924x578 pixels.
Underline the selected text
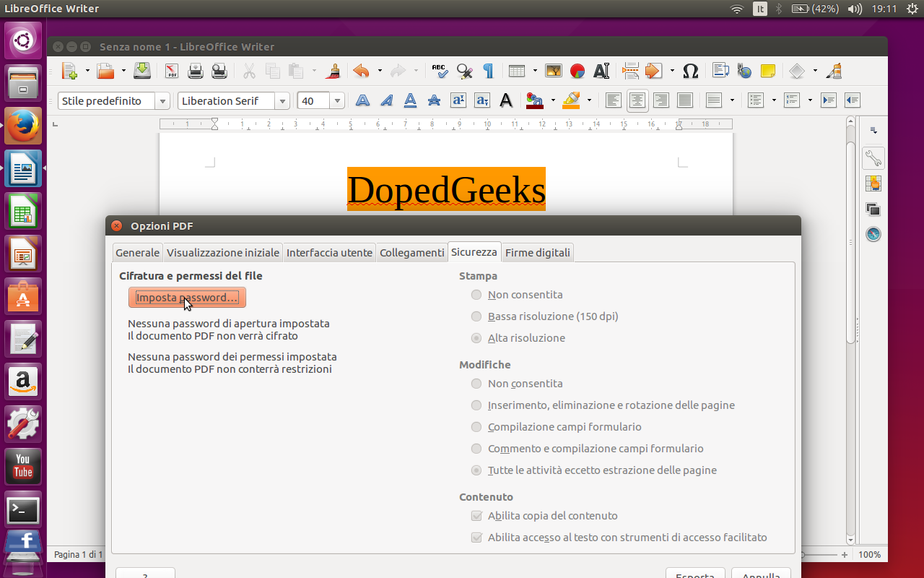[411, 100]
